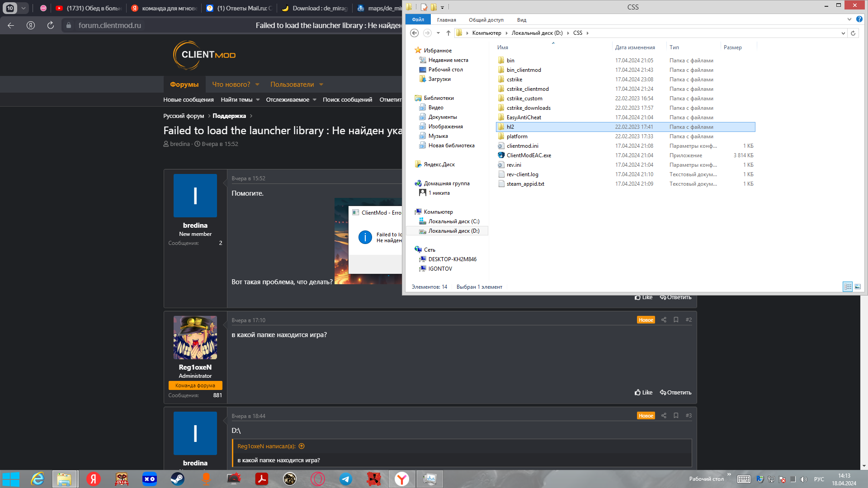
Task: Open the ClientModEAC.exe file entry
Action: 528,155
